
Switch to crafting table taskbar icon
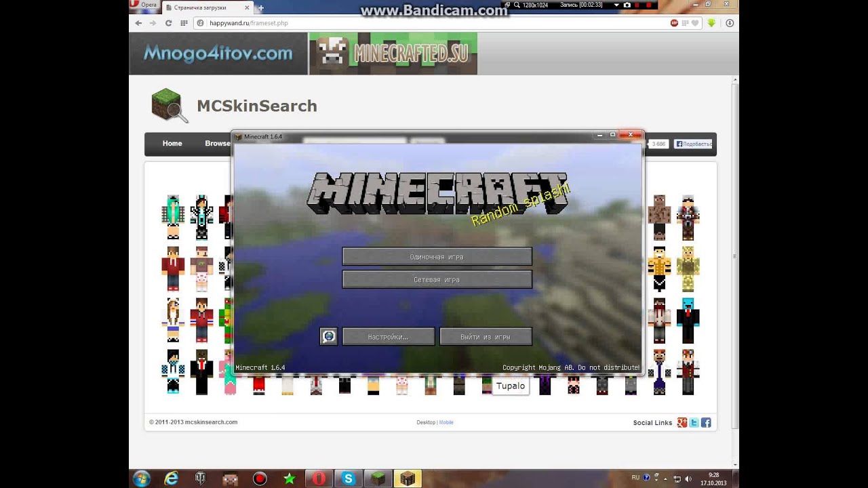(x=408, y=479)
